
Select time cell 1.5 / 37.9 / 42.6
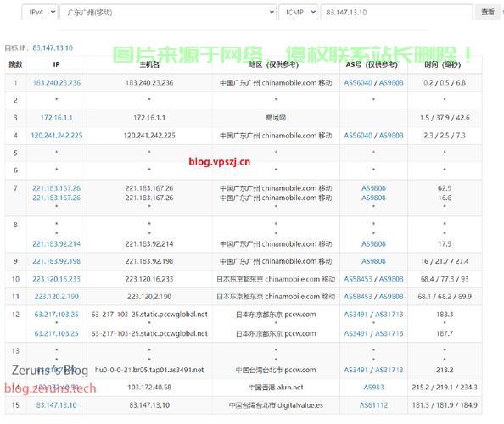click(x=445, y=118)
